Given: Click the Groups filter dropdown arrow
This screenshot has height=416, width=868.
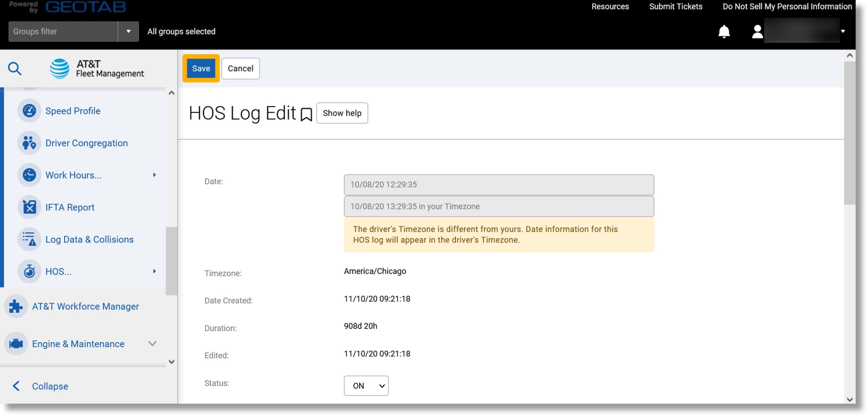Looking at the screenshot, I should (128, 31).
